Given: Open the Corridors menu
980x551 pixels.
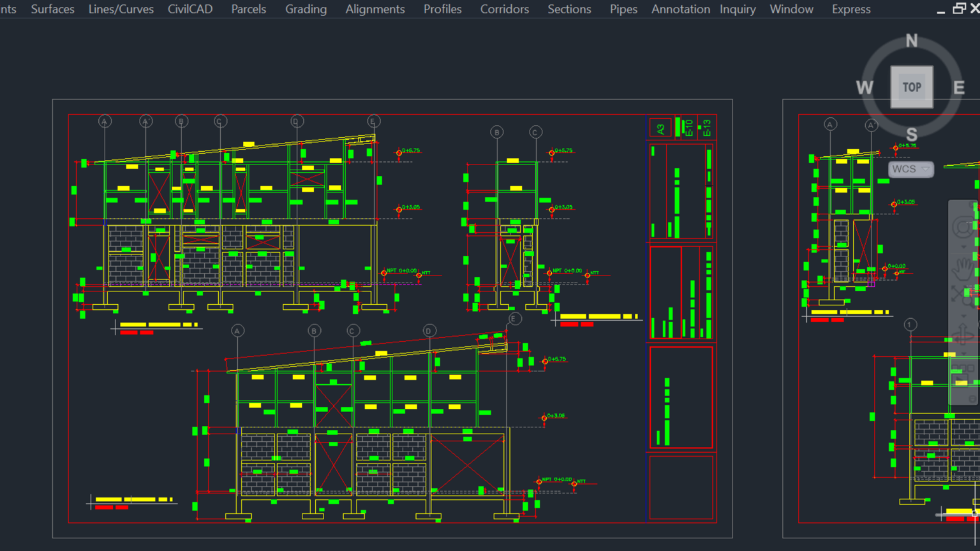Looking at the screenshot, I should pos(505,9).
